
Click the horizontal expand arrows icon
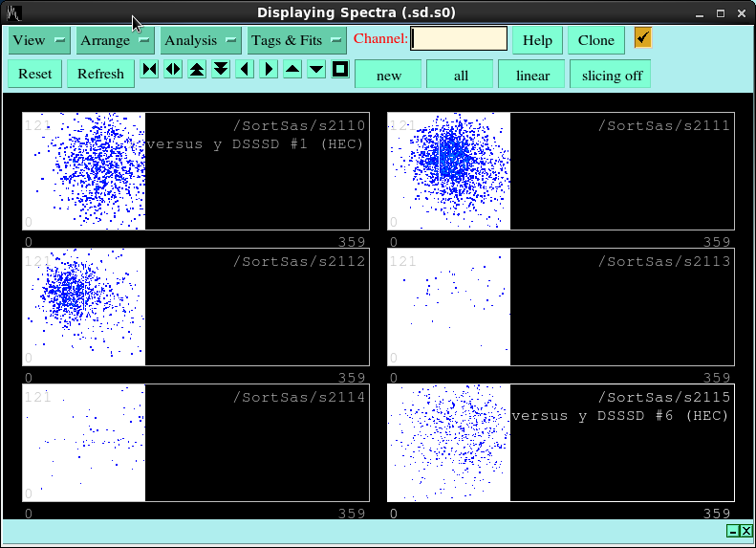(x=173, y=70)
